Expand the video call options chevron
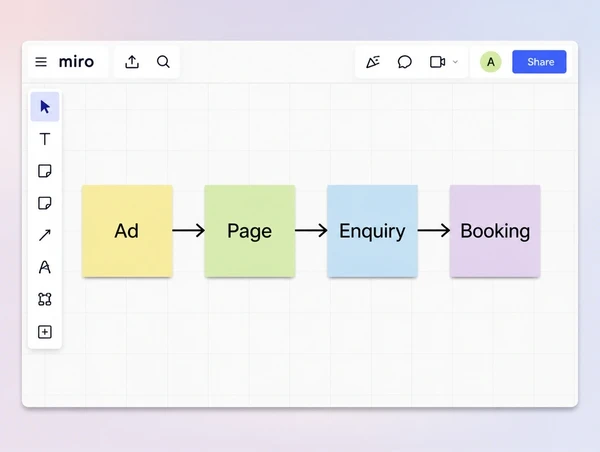Viewport: 600px width, 452px height. point(455,62)
